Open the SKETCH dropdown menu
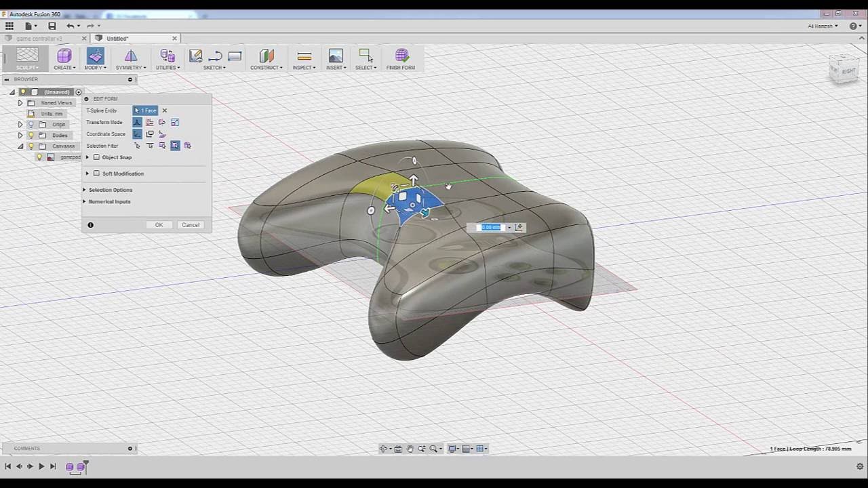This screenshot has width=868, height=488. tap(215, 68)
